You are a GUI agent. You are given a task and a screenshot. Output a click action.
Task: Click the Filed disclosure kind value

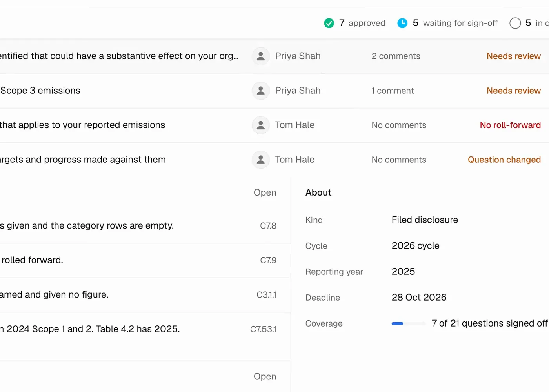(425, 220)
